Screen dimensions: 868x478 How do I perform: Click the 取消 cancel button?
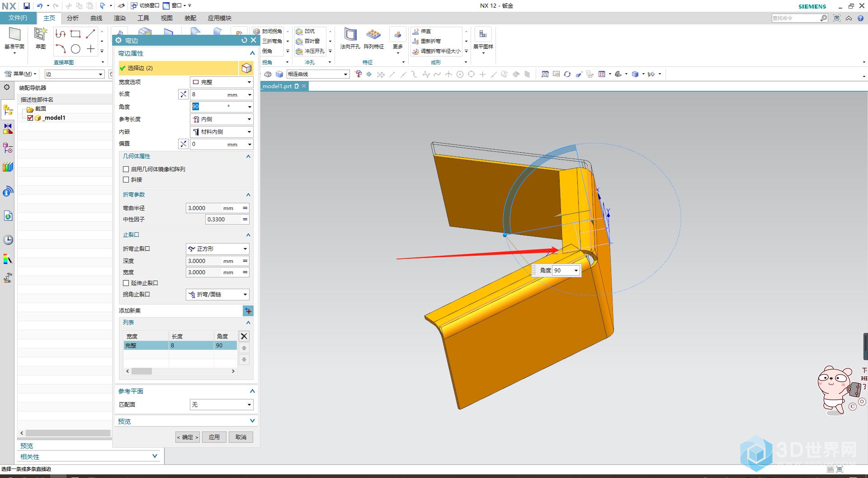(x=241, y=437)
